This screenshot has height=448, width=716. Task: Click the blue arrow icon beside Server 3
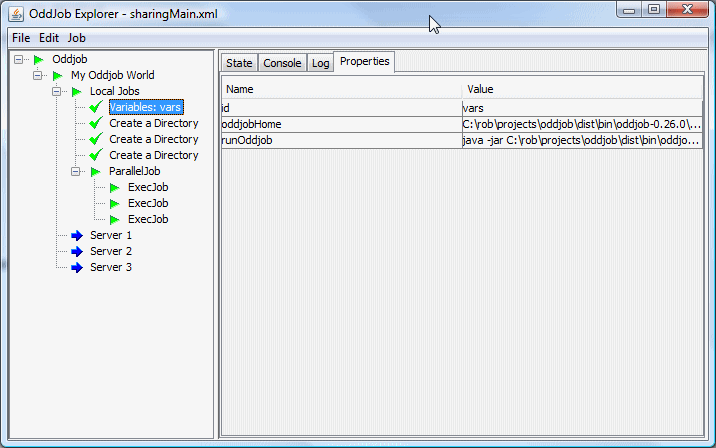click(x=77, y=268)
